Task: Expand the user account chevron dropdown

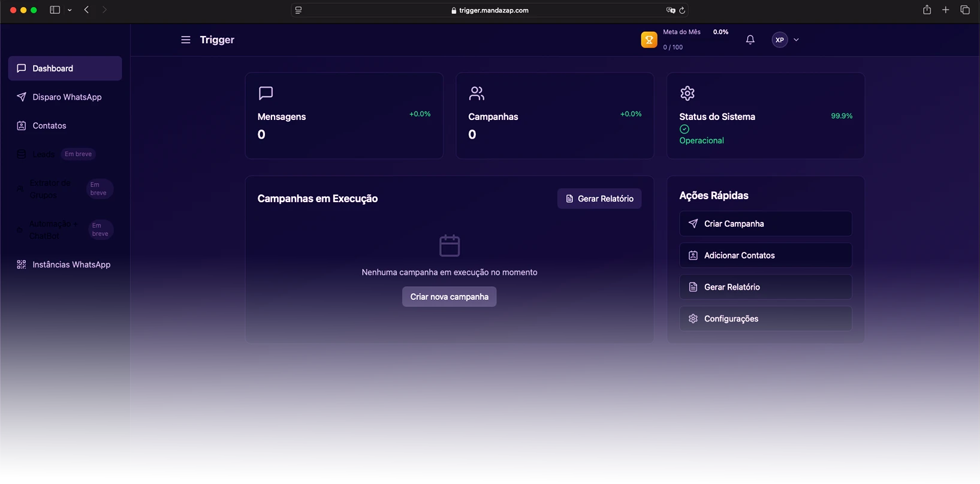Action: tap(796, 40)
